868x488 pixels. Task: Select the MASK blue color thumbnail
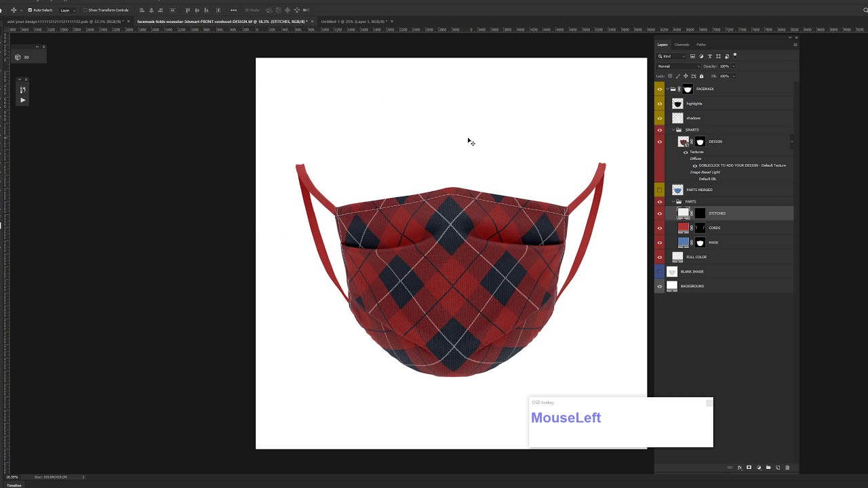click(x=683, y=243)
